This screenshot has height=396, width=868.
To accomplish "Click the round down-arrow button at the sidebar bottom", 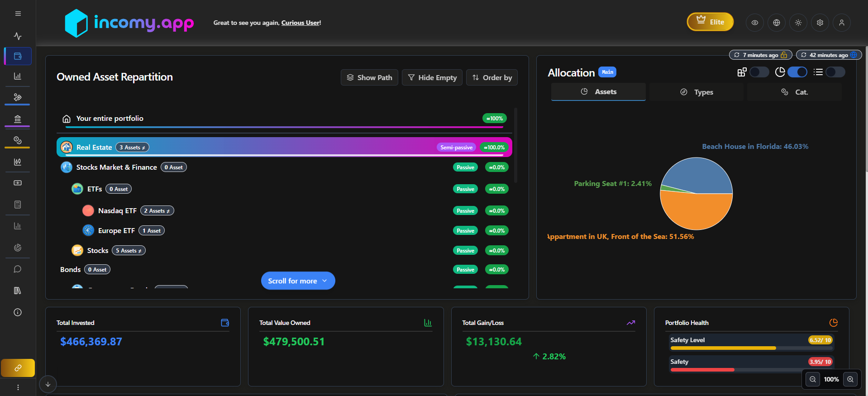I will coord(48,384).
